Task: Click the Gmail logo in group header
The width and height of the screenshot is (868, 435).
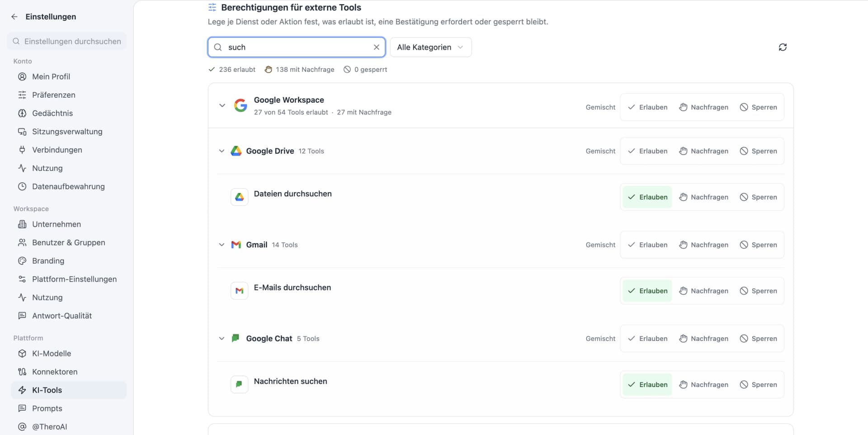Action: click(236, 245)
